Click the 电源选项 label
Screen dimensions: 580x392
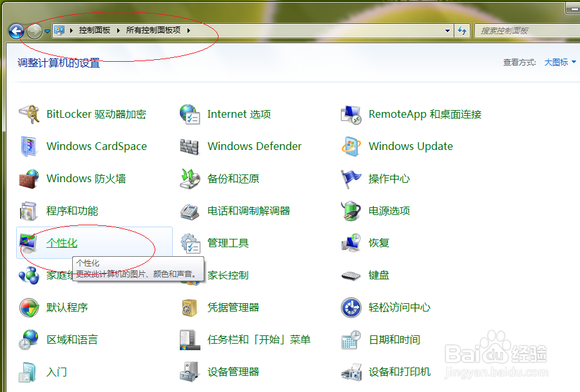389,211
